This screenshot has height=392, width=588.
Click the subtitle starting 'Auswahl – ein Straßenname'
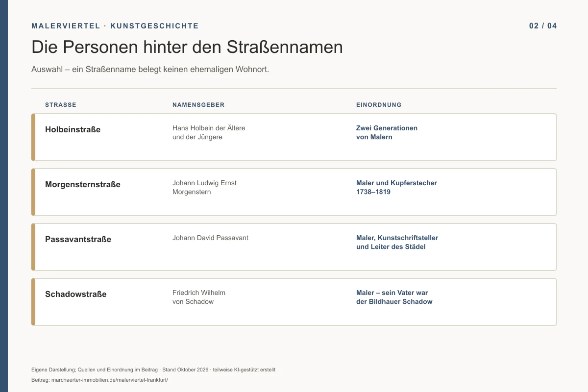[150, 70]
